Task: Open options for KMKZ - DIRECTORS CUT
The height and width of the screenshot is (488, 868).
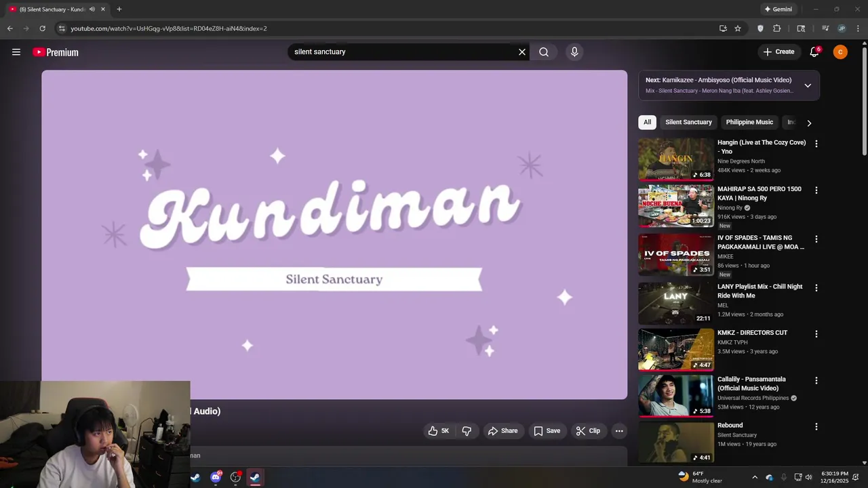Action: [816, 334]
